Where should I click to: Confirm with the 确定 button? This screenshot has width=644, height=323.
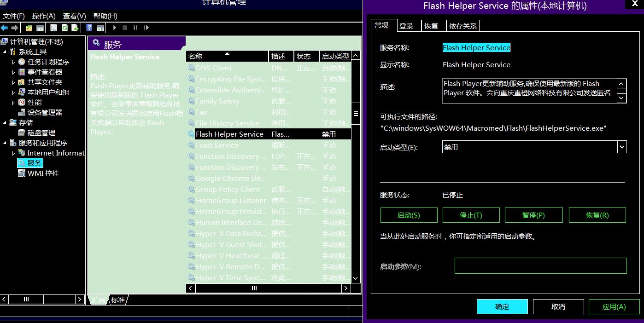(x=502, y=306)
